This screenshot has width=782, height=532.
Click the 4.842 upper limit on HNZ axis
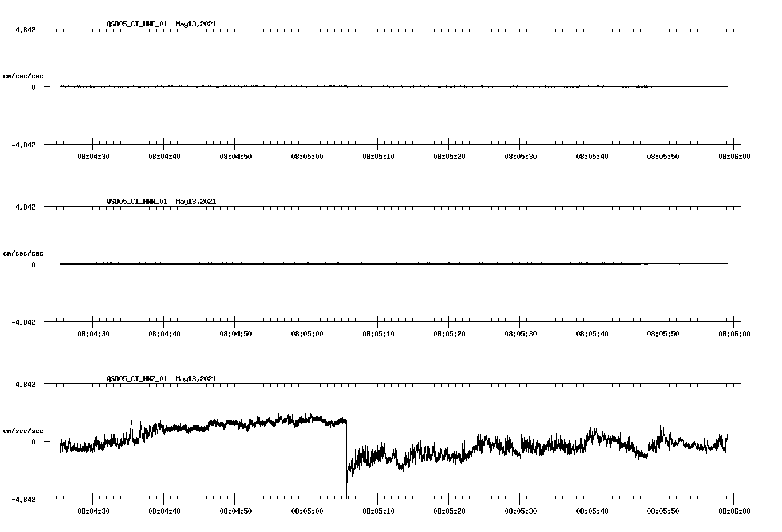tap(25, 384)
